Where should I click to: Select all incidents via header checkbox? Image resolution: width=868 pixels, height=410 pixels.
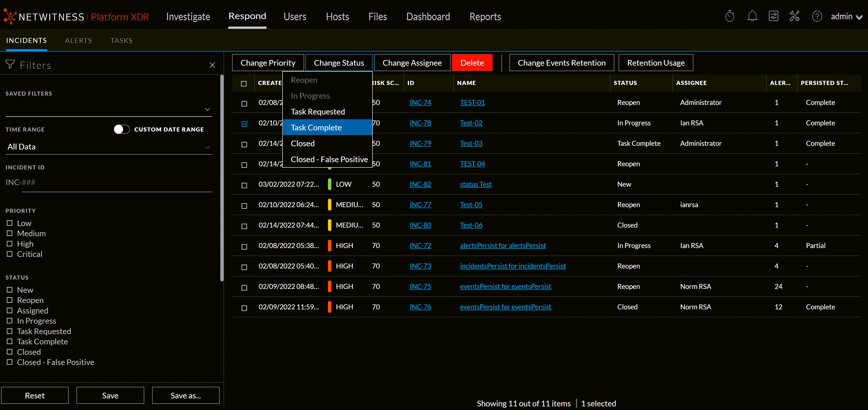click(244, 83)
